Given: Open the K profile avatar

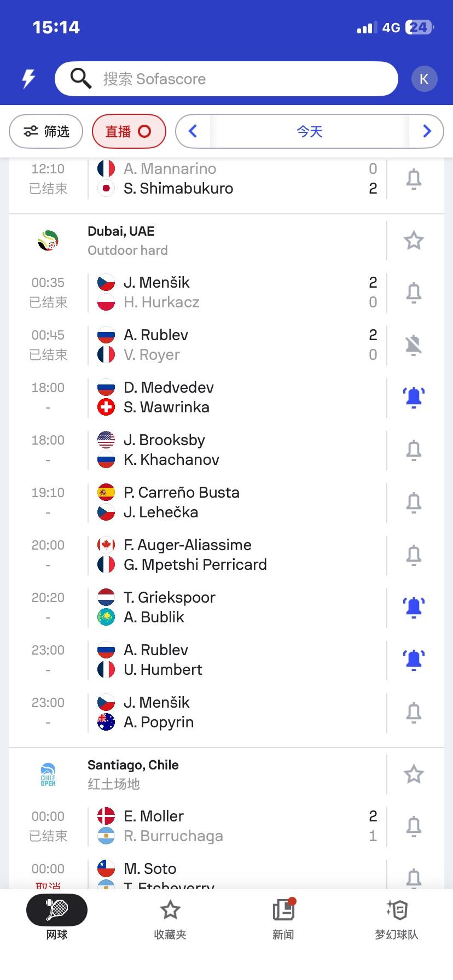Looking at the screenshot, I should click(424, 79).
